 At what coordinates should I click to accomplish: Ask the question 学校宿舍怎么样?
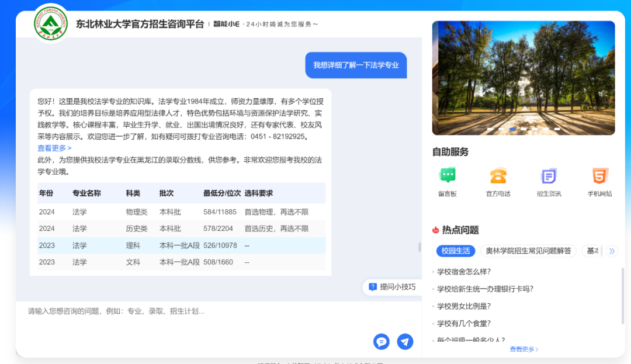pos(464,272)
